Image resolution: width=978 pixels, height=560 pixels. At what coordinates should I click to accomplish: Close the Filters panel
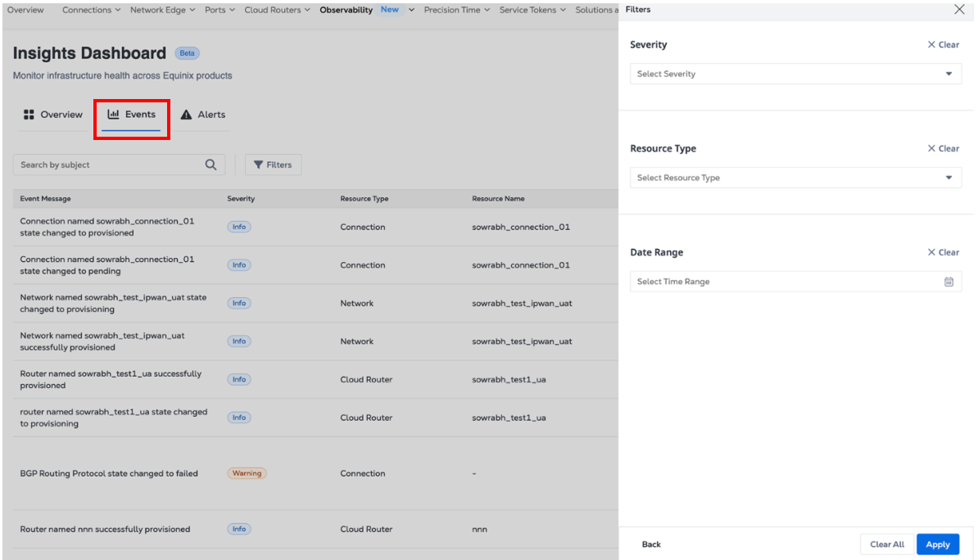click(x=959, y=9)
